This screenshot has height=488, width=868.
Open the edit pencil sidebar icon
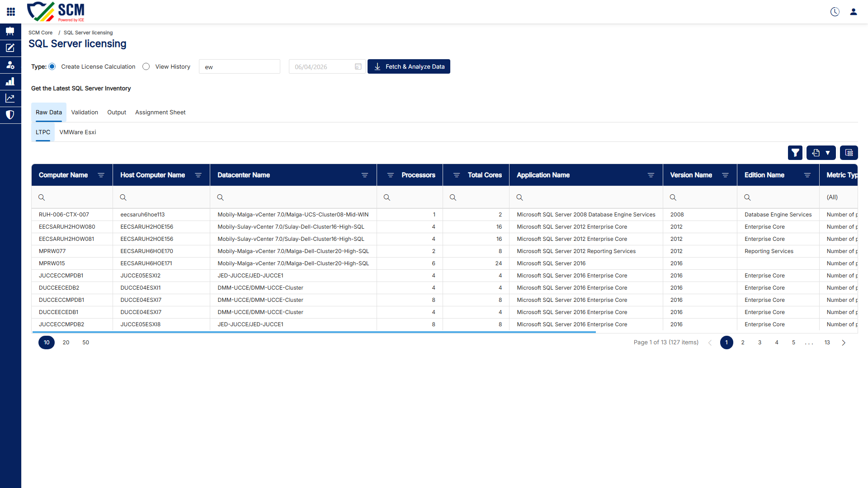10,48
